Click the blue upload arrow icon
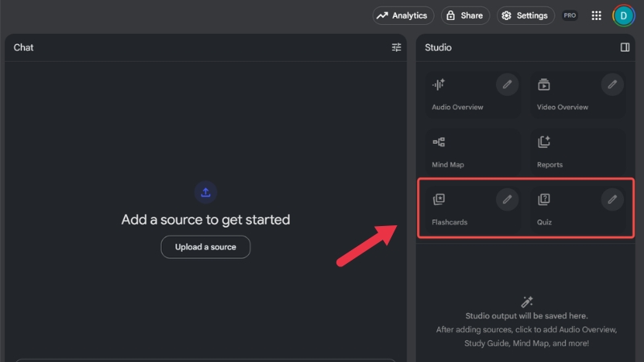Image resolution: width=644 pixels, height=362 pixels. (x=205, y=192)
